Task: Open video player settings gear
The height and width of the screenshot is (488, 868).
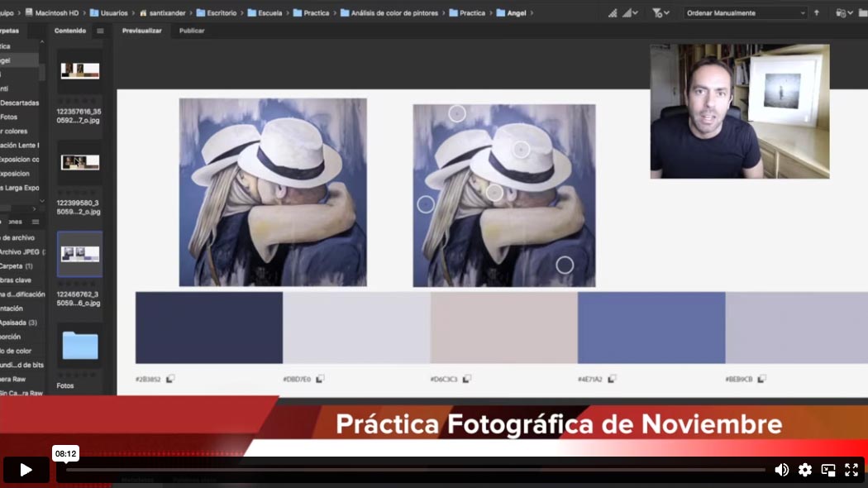Action: [805, 470]
